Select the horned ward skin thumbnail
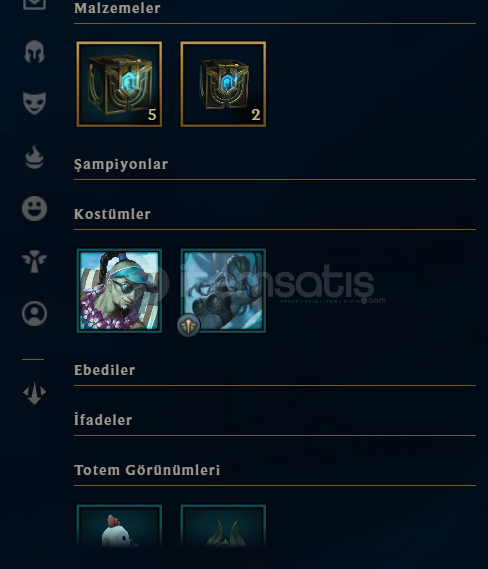 pyautogui.click(x=223, y=525)
